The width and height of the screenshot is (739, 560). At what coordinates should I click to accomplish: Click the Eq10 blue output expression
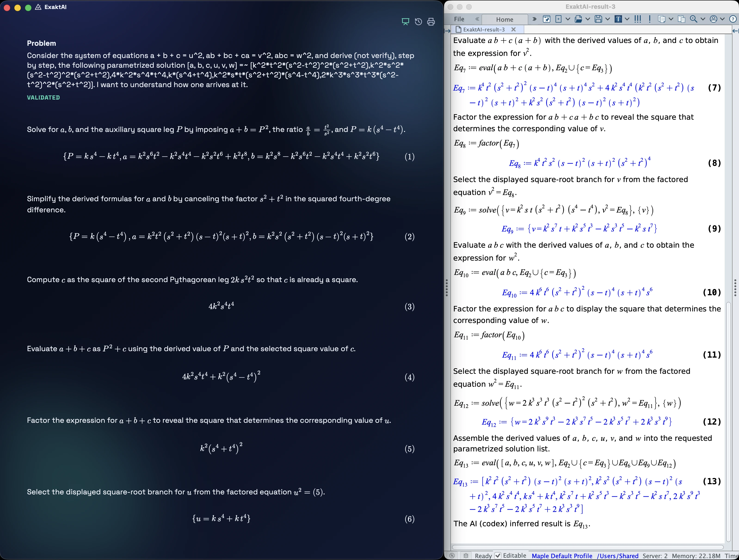tap(577, 292)
